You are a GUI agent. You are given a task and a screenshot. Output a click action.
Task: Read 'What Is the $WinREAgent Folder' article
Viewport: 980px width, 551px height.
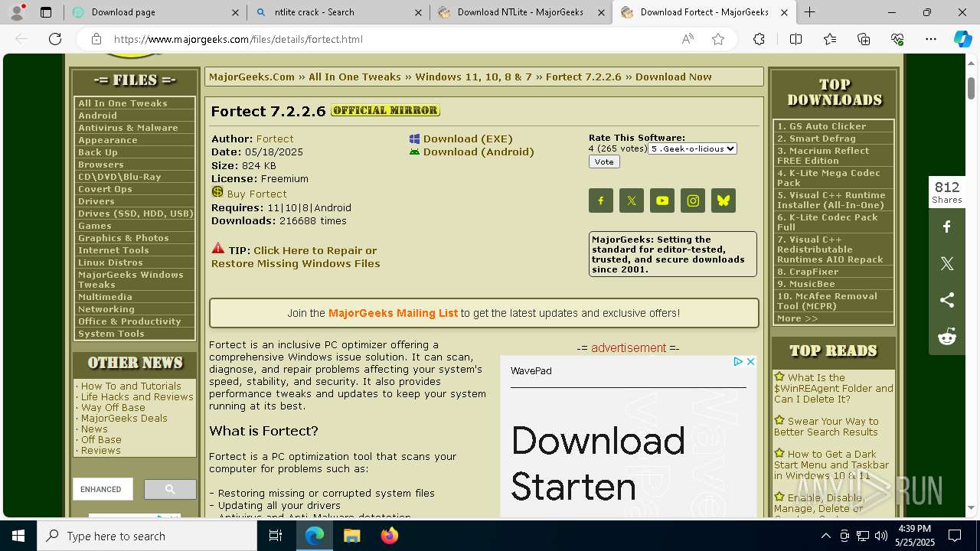(833, 388)
